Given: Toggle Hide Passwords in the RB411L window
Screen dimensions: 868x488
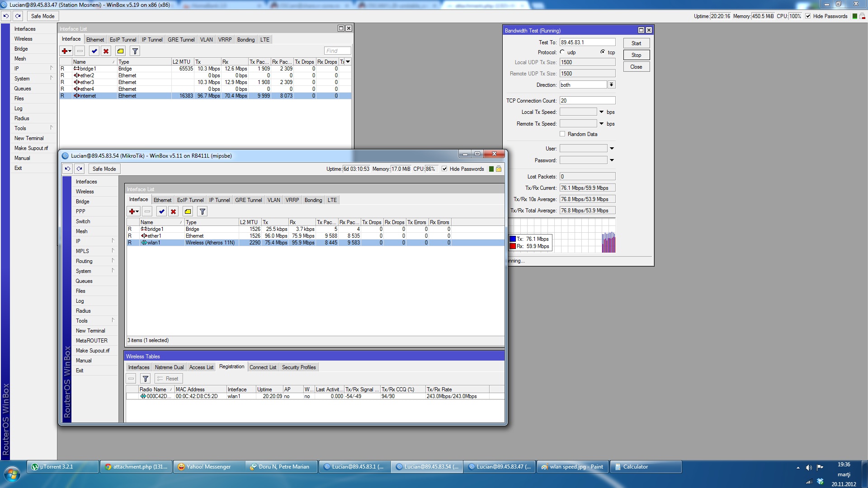Looking at the screenshot, I should pos(444,169).
